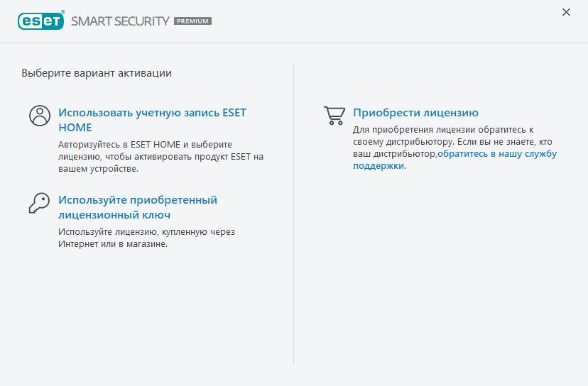Click the PREMIUM badge in the header
The image size is (588, 386).
tap(192, 21)
